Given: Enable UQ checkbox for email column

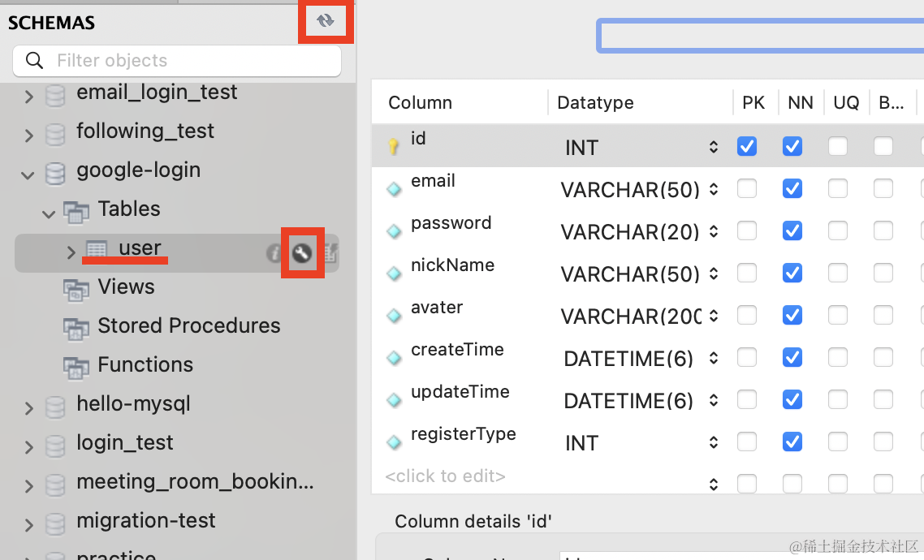Looking at the screenshot, I should coord(838,189).
